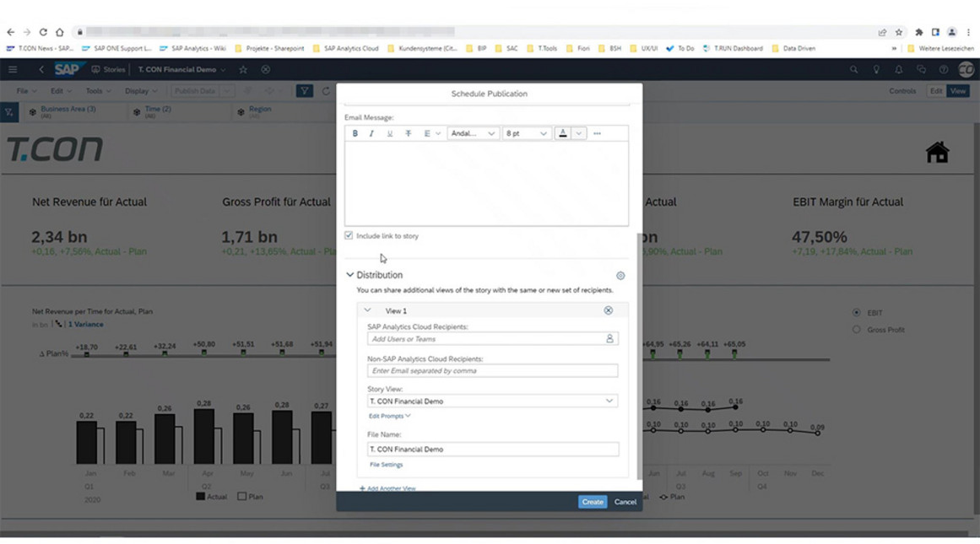
Task: Open the Stories breadcrumb
Action: pos(108,69)
